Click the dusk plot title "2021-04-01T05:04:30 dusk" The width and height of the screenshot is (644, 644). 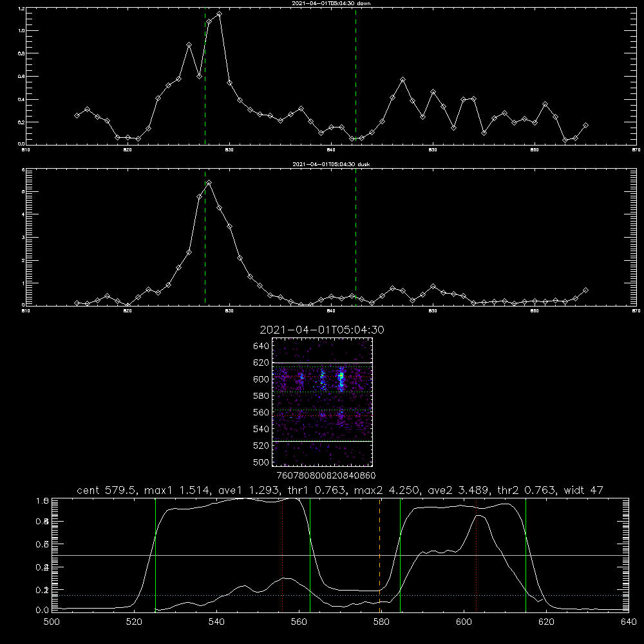coord(331,164)
